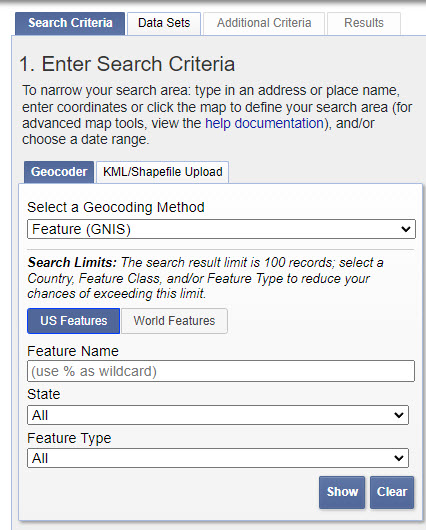Switch to KML/Shapefile Upload tab
Image resolution: width=426 pixels, height=530 pixels.
(x=163, y=172)
